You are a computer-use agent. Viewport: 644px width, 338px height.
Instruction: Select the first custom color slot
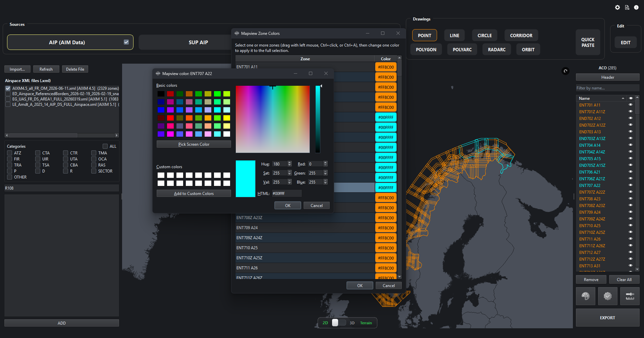(x=161, y=175)
